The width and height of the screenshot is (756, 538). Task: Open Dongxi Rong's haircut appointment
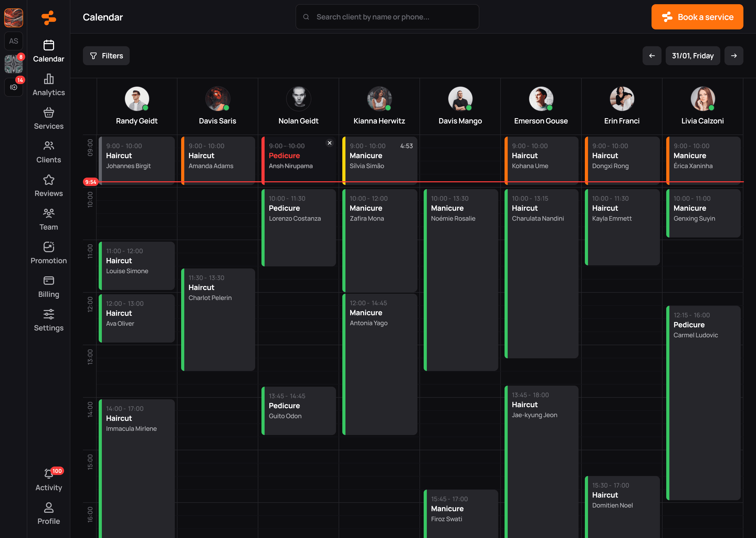point(622,160)
